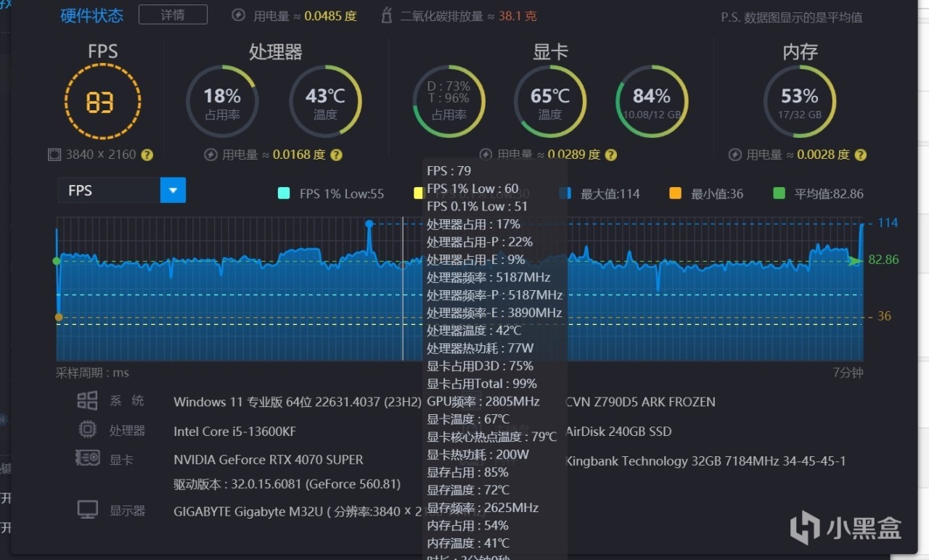Image resolution: width=929 pixels, height=560 pixels.
Task: Click the power icon beside 用电量 ≈ 0.0289 度
Action: [486, 155]
